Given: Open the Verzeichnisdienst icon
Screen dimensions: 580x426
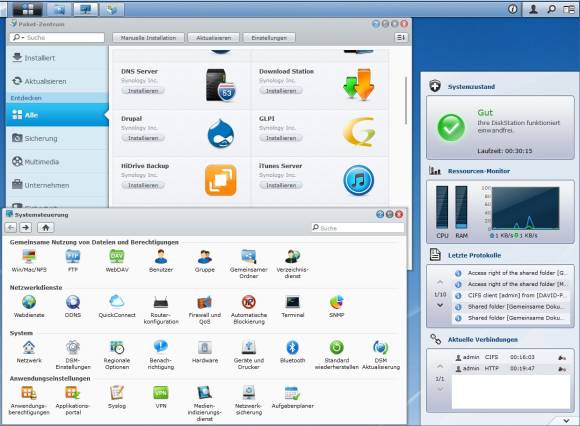Looking at the screenshot, I should coord(293,256).
